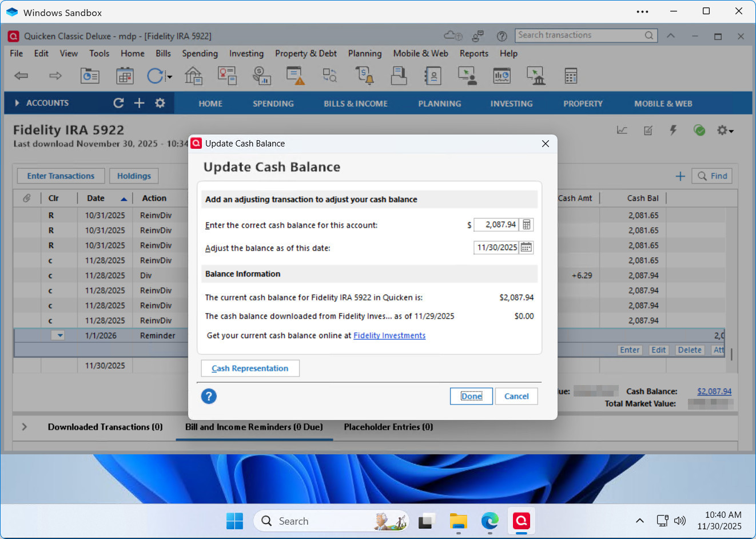Close the Update Cash Balance dialog
Image resolution: width=756 pixels, height=539 pixels.
[546, 144]
